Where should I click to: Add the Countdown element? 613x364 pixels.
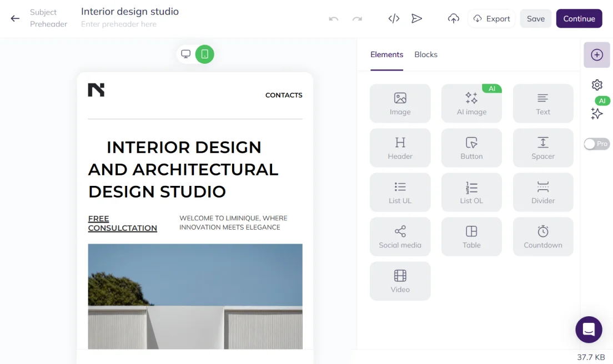[x=543, y=237]
